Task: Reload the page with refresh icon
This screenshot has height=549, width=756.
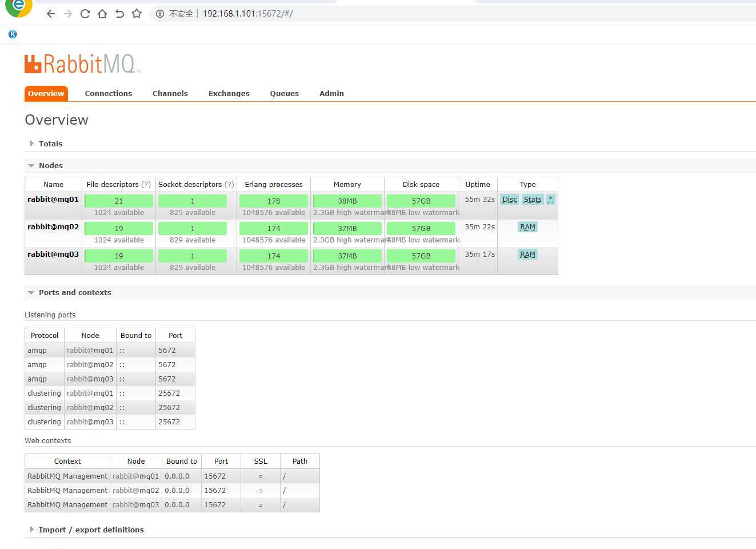Action: pyautogui.click(x=85, y=14)
